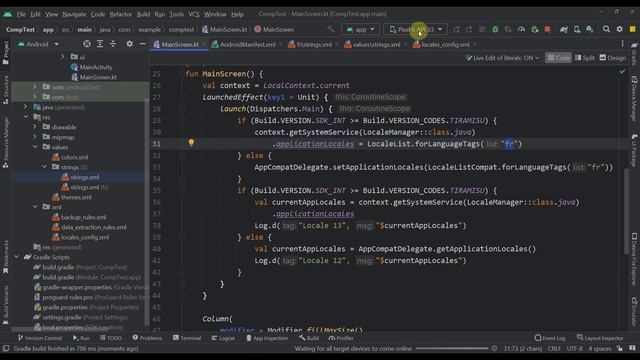The height and width of the screenshot is (360, 640).
Task: Click the Debug app bug icon
Action: (495, 29)
